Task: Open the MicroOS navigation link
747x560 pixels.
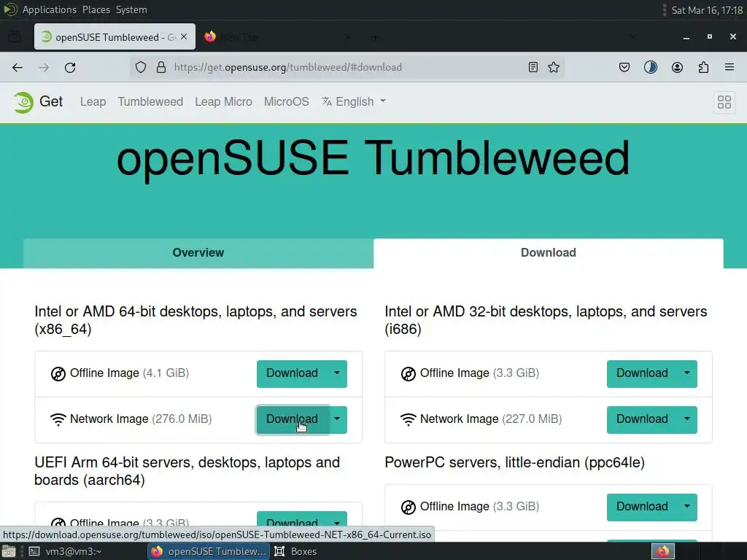Action: (x=286, y=102)
